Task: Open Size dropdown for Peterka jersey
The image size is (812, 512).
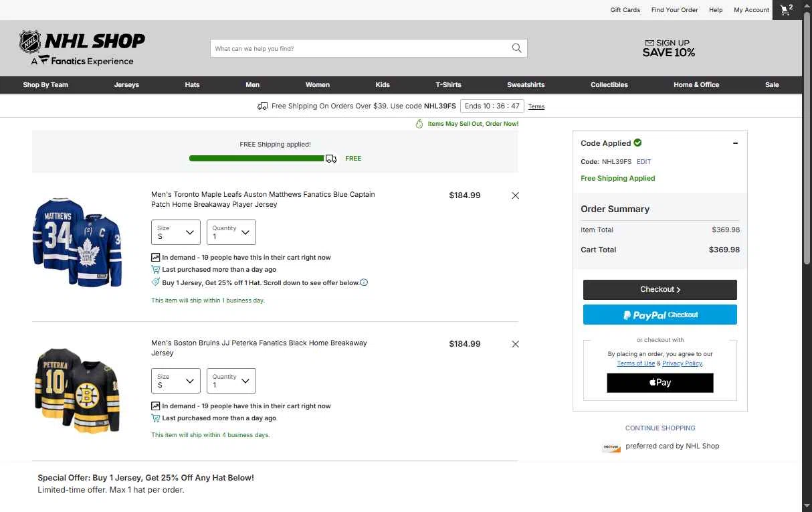Action: 176,381
